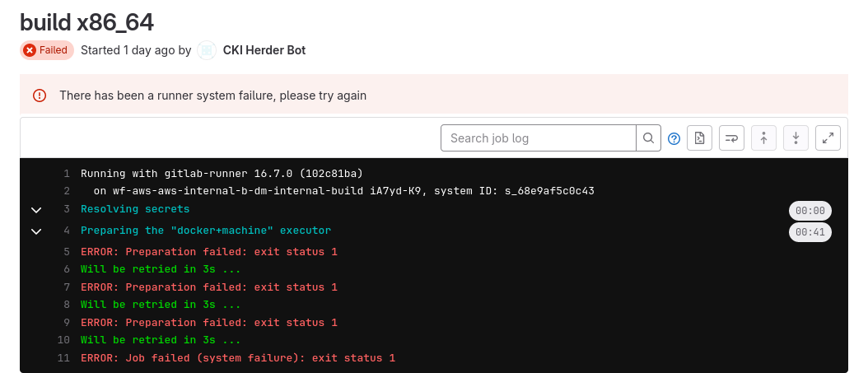This screenshot has width=868, height=373.
Task: Open CKI Herder Bot profile link
Action: pos(264,50)
